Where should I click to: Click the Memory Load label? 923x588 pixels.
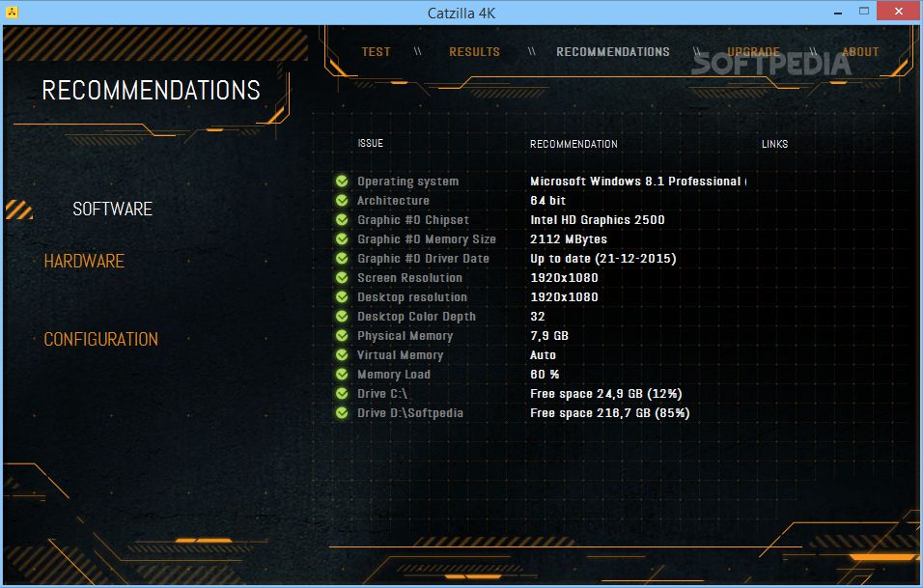pos(394,375)
